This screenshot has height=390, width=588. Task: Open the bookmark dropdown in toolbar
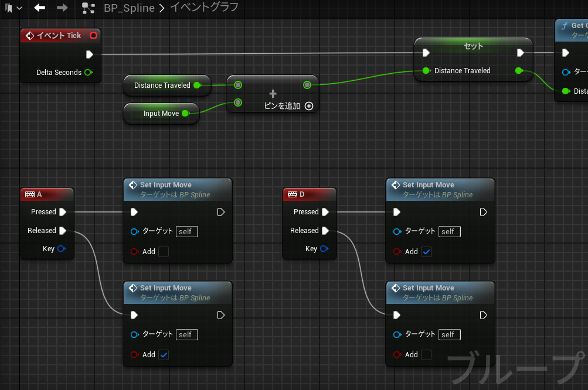(x=14, y=8)
